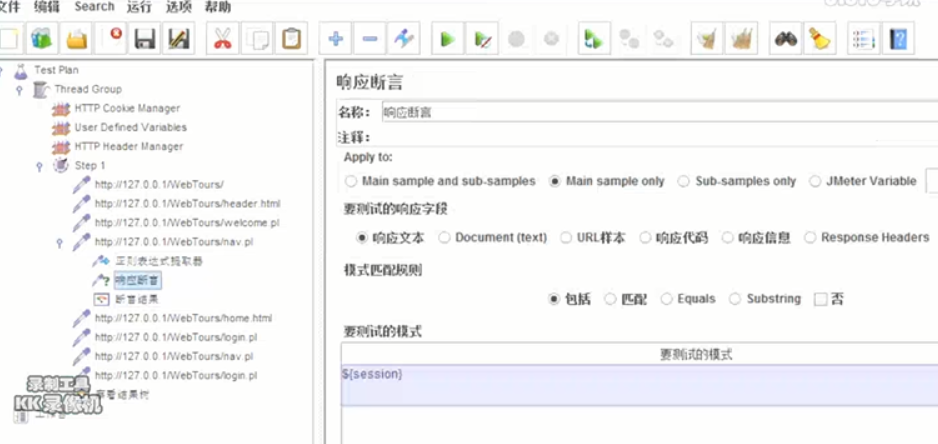Open the 帮助 menu
Image resolution: width=938 pixels, height=444 pixels.
coord(217,7)
